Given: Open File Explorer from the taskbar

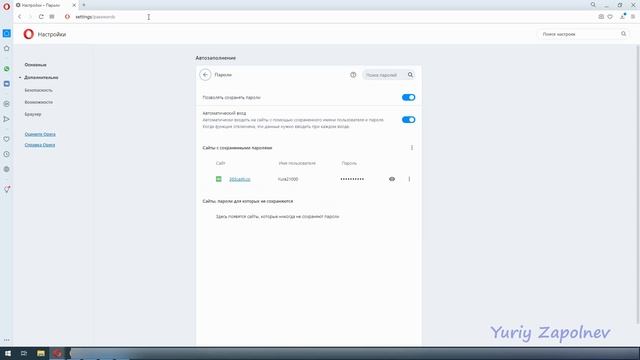Looking at the screenshot, I should tap(40, 353).
